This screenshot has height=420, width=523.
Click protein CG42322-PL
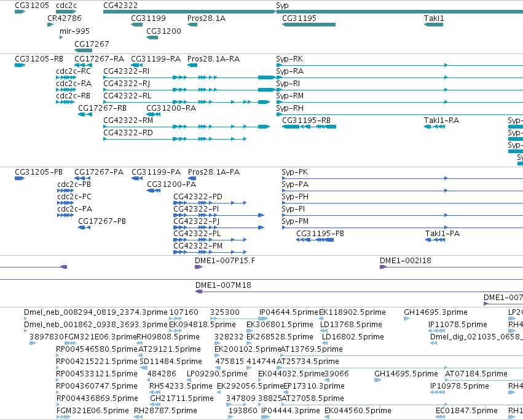coord(197,234)
